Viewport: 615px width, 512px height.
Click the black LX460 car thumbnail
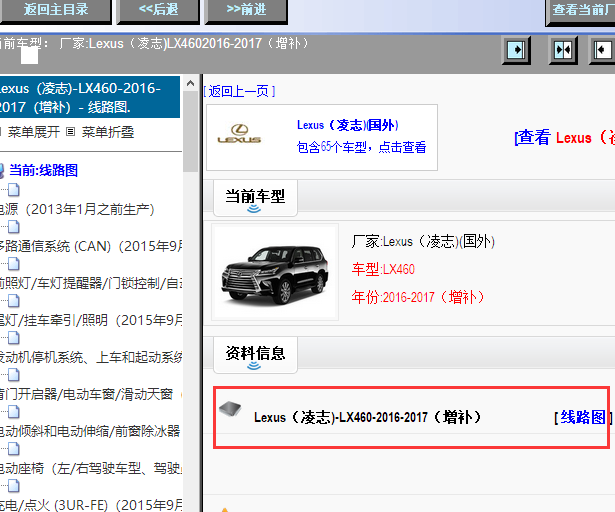point(275,273)
